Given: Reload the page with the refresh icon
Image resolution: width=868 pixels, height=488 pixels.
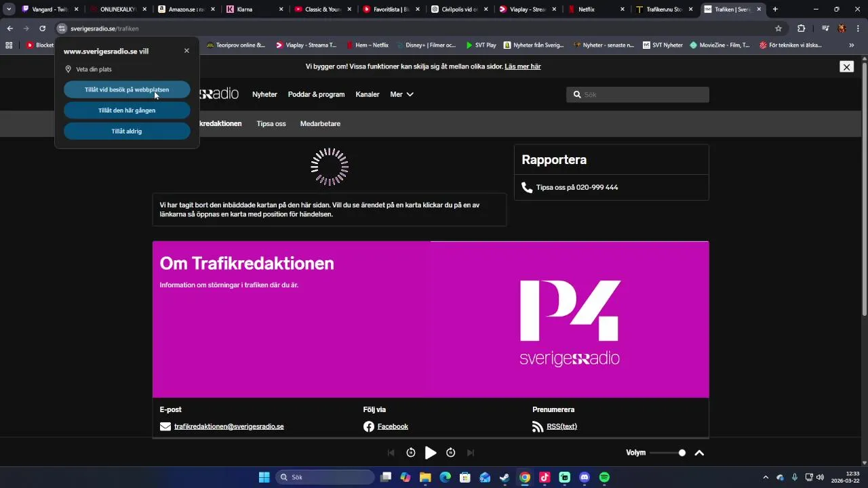Looking at the screenshot, I should pyautogui.click(x=42, y=28).
